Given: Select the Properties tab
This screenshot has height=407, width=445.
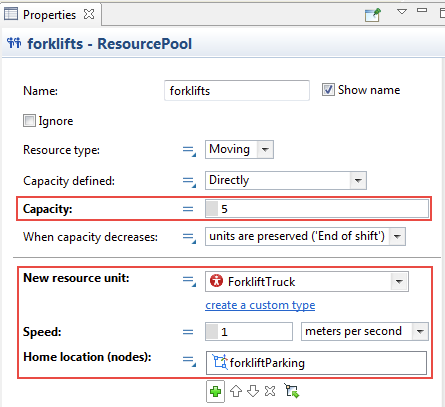Looking at the screenshot, I should [40, 15].
